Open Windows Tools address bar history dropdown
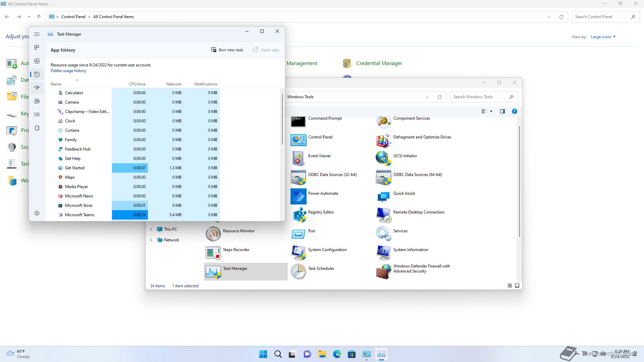This screenshot has height=362, width=644. (x=427, y=97)
